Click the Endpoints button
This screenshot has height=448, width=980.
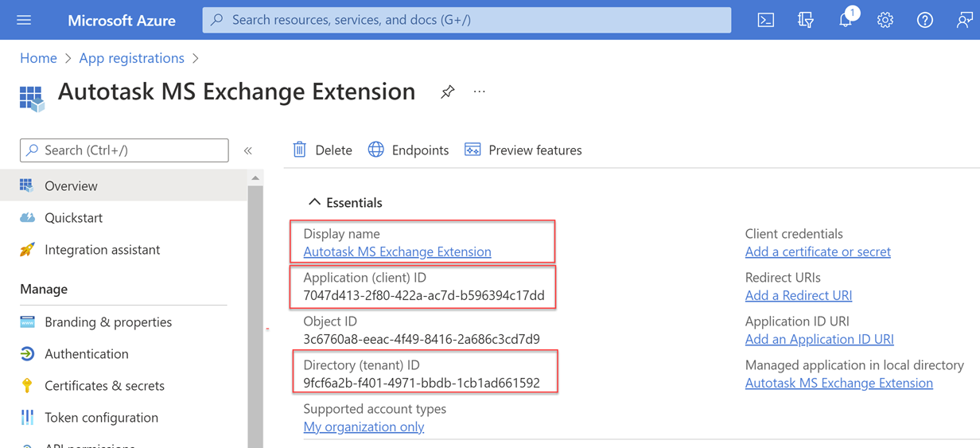408,150
